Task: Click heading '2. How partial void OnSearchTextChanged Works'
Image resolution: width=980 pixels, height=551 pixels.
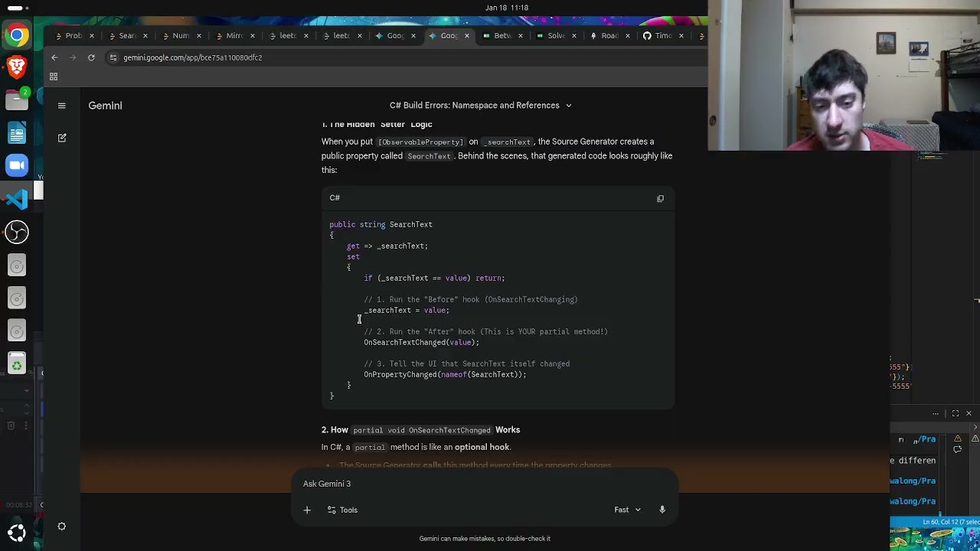Action: [420, 430]
